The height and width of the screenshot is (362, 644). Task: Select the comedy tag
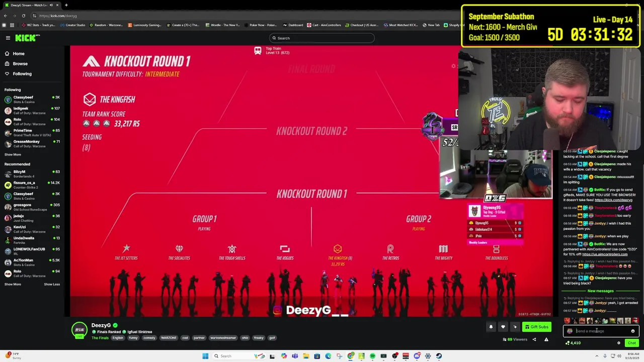[149, 338]
